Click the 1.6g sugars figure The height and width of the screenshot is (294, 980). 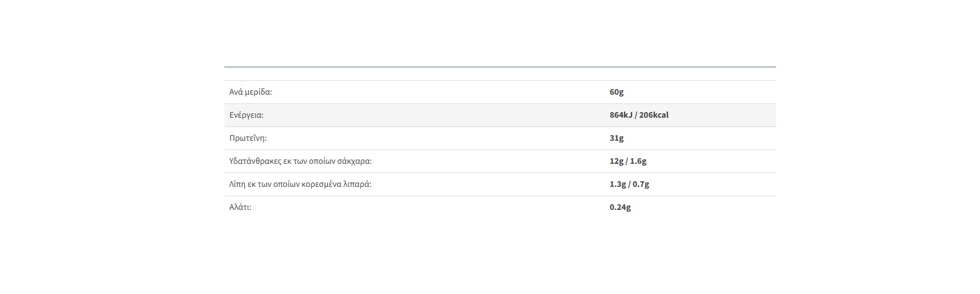point(638,161)
